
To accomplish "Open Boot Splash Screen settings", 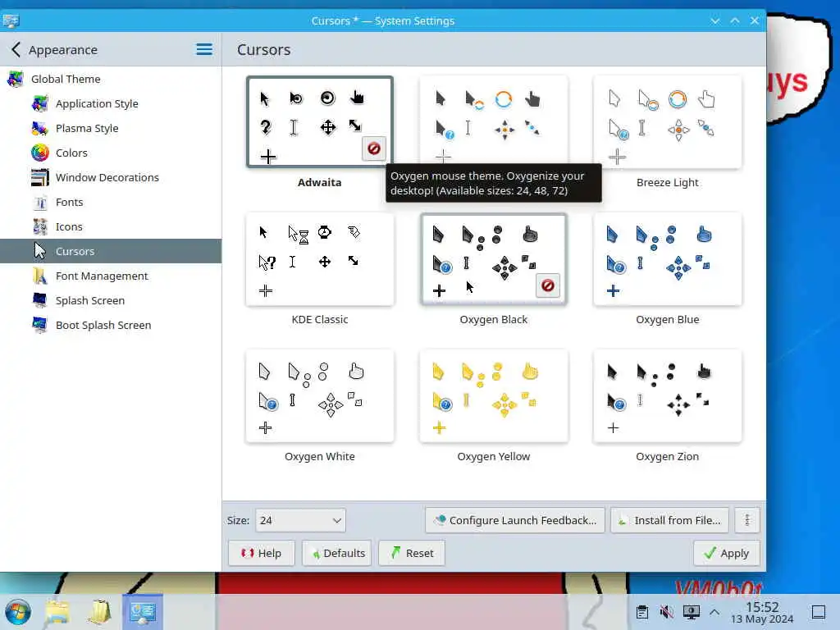I will coord(111,325).
